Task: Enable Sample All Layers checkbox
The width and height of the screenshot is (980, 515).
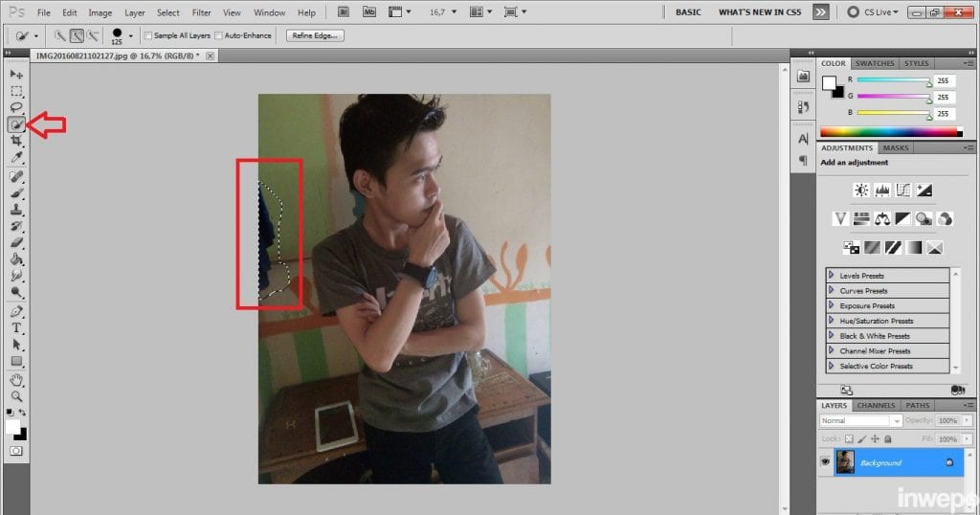Action: (148, 35)
